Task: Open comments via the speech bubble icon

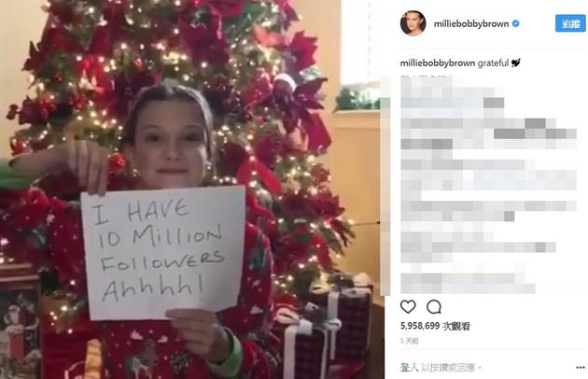Action: coord(434,306)
